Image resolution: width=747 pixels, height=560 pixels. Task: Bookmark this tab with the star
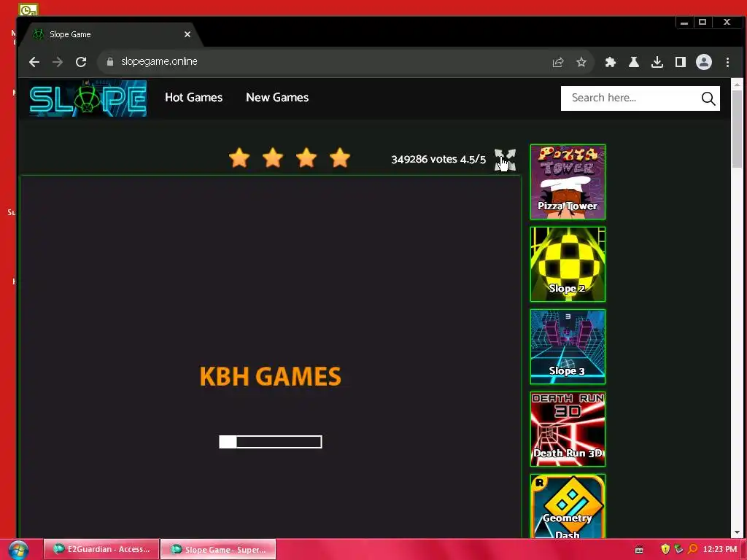(581, 63)
